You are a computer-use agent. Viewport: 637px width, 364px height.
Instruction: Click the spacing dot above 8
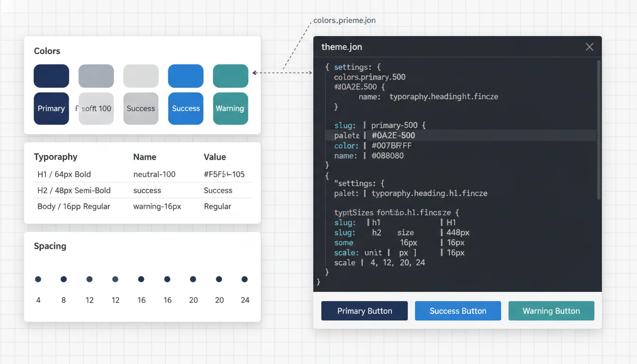(64, 280)
